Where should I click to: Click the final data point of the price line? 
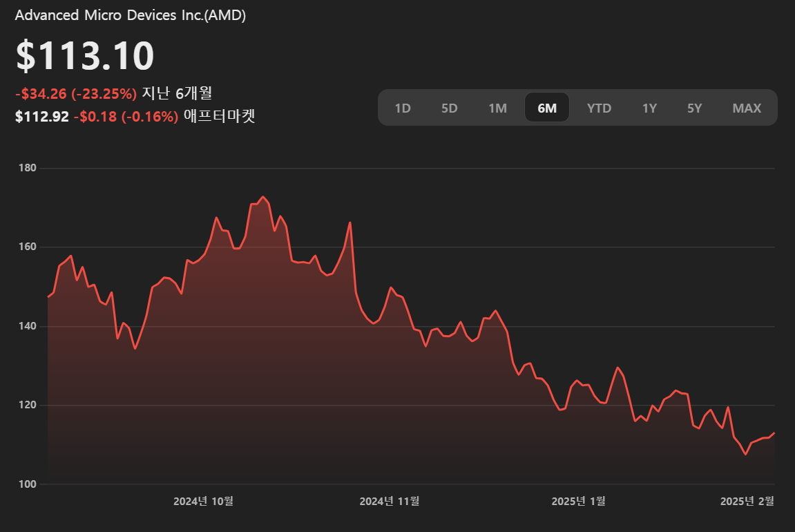click(774, 433)
